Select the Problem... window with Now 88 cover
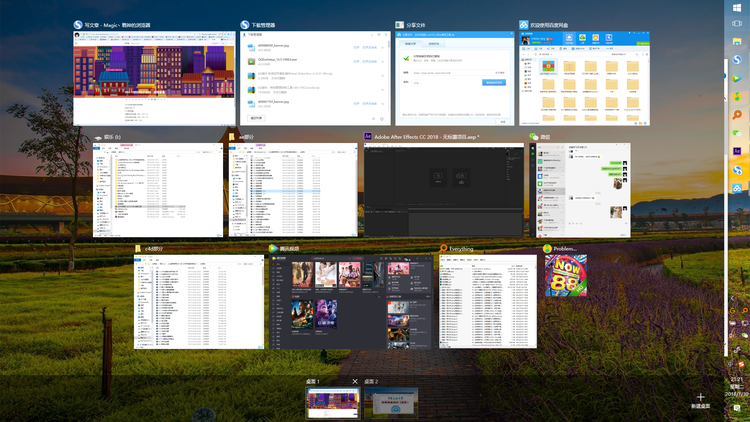The height and width of the screenshot is (422, 750). (565, 276)
